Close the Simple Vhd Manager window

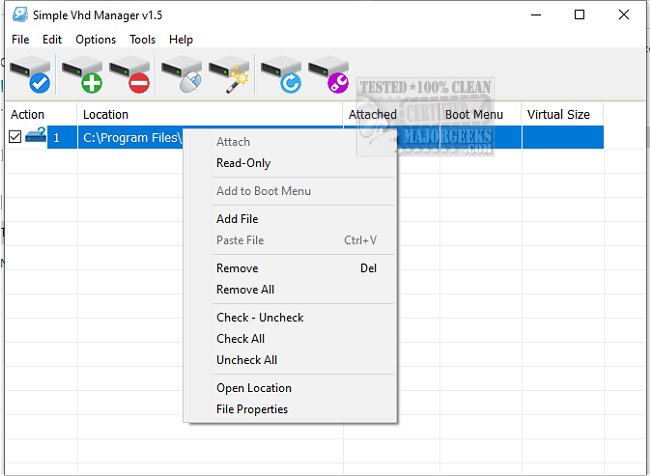(623, 15)
